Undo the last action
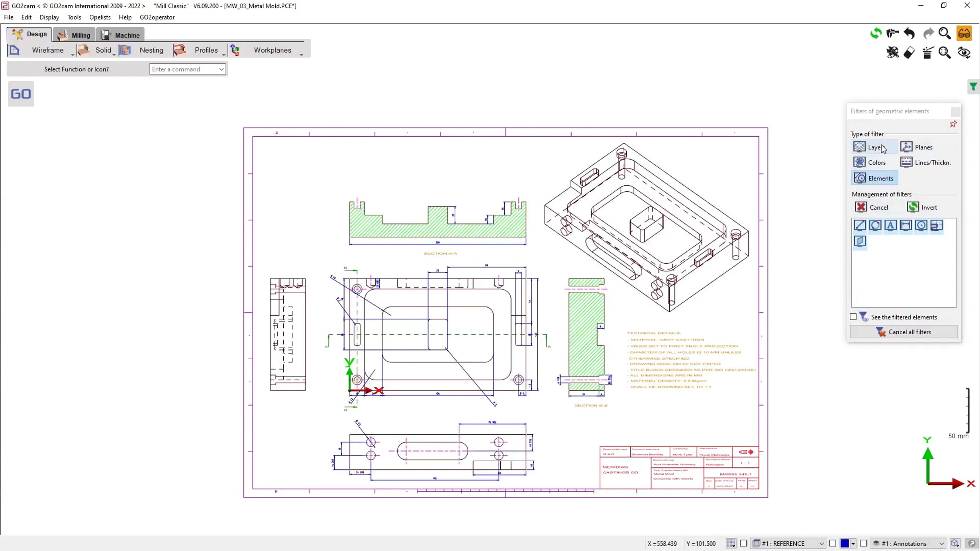 pyautogui.click(x=909, y=33)
